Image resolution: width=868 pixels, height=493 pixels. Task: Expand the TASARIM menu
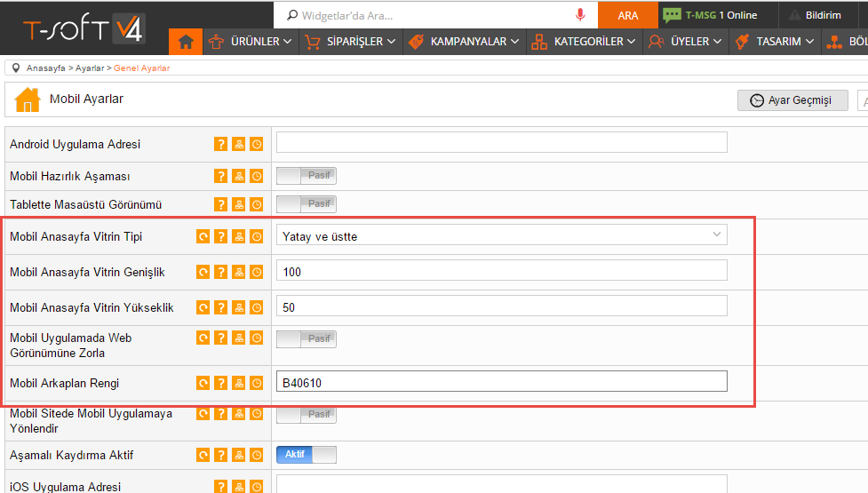[x=775, y=42]
